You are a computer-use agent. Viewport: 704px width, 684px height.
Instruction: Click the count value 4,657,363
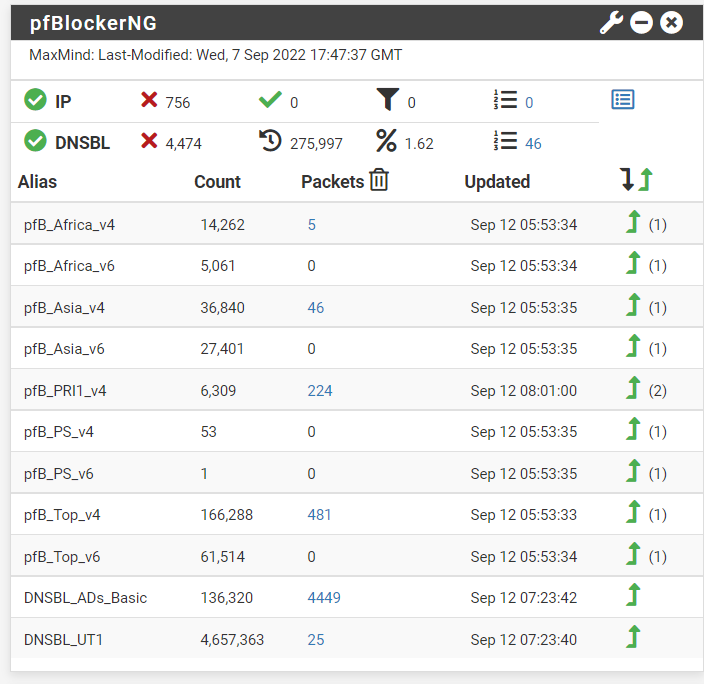[x=232, y=640]
